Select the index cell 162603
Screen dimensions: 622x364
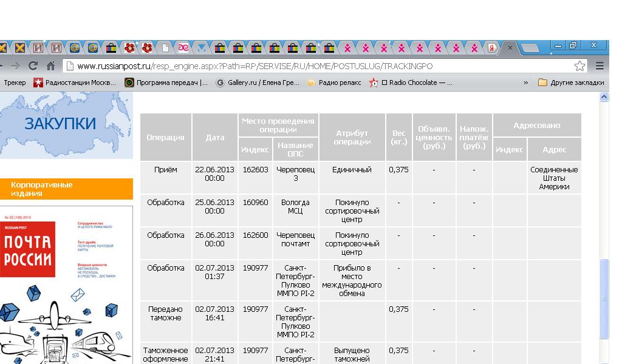pyautogui.click(x=256, y=177)
